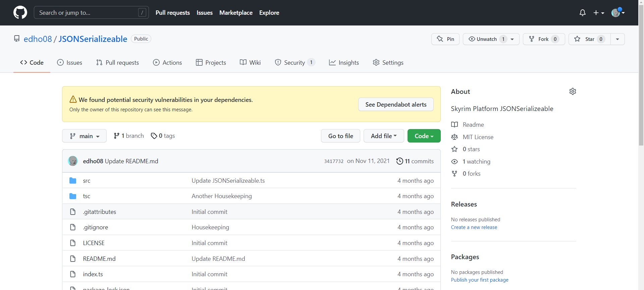
Task: Click the GitHub Octocat logo
Action: coord(20,13)
